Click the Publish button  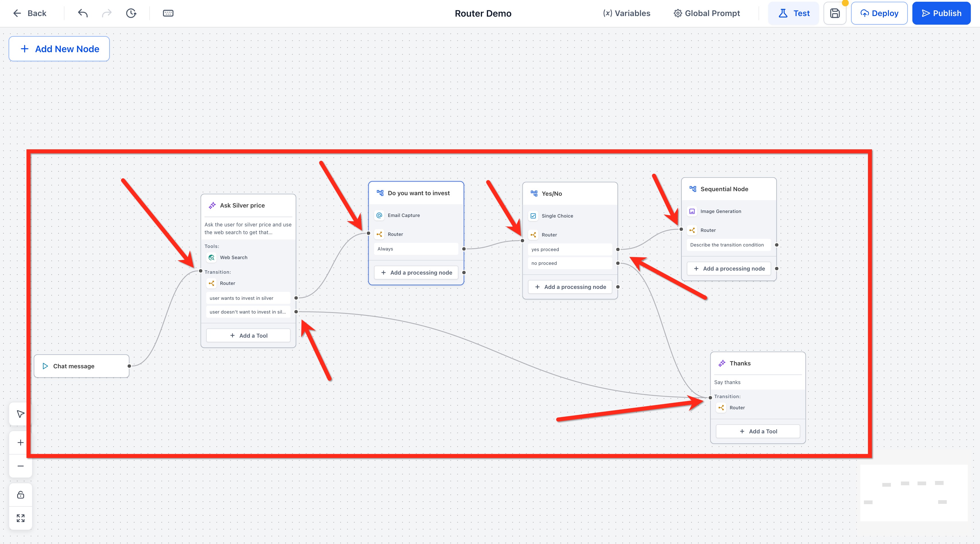(x=941, y=13)
